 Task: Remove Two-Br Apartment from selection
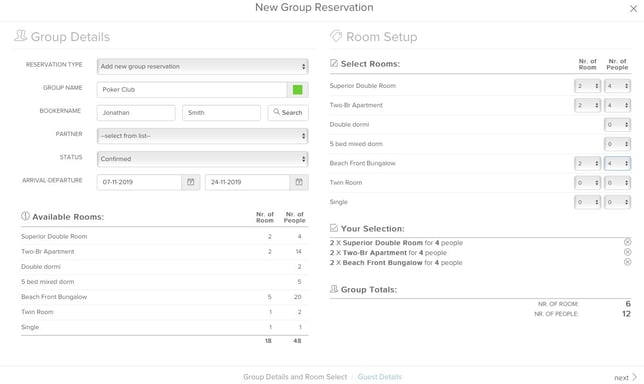click(x=627, y=252)
